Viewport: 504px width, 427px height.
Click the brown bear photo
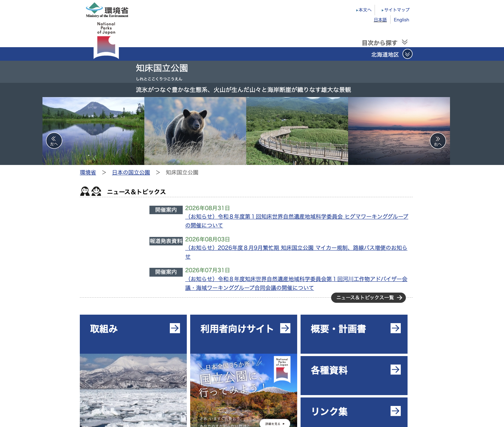click(x=195, y=131)
